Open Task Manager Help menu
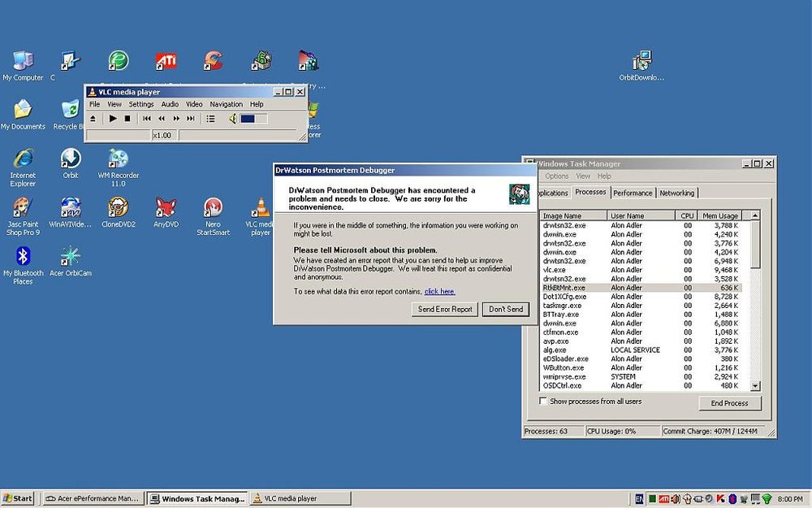The image size is (812, 508). coord(604,176)
